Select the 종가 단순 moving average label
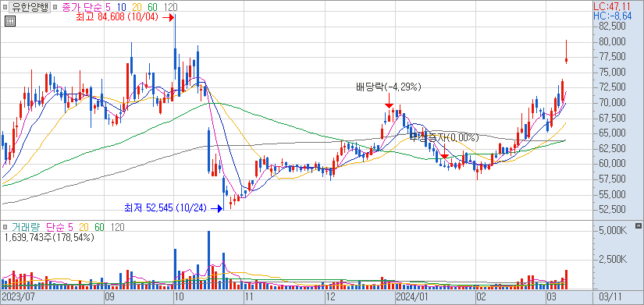Image resolution: width=644 pixels, height=305 pixels. 81,7
